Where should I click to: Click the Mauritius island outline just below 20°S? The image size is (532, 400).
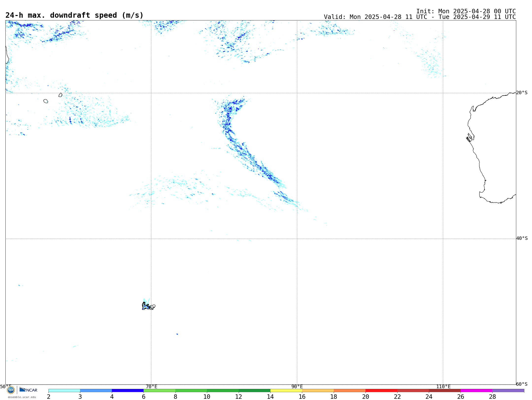pos(60,95)
